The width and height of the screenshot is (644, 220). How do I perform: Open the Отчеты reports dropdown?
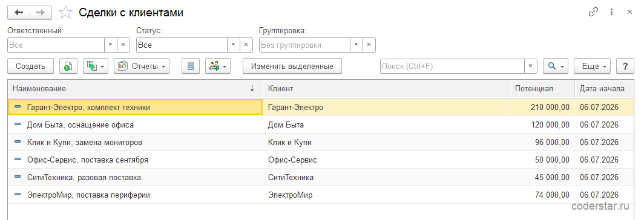(142, 66)
